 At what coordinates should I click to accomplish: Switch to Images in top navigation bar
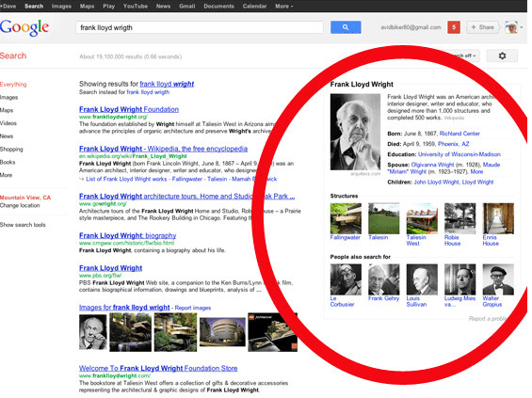point(61,6)
